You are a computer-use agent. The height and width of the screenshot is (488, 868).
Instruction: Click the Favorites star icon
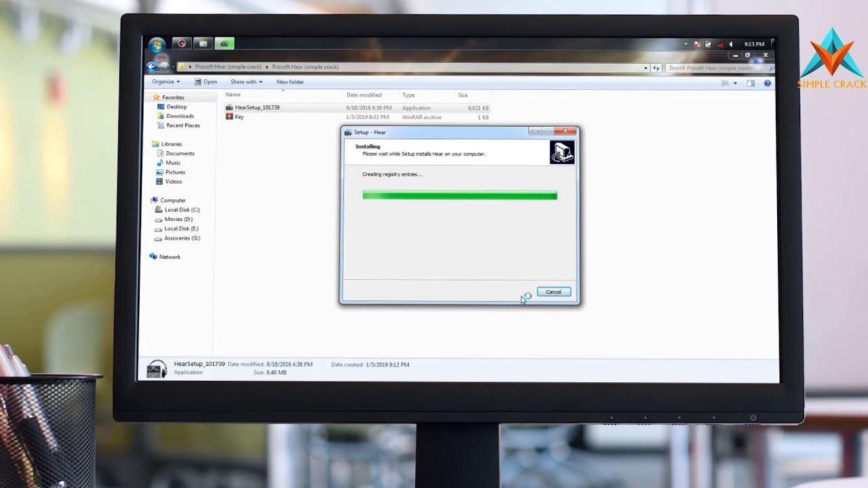156,98
